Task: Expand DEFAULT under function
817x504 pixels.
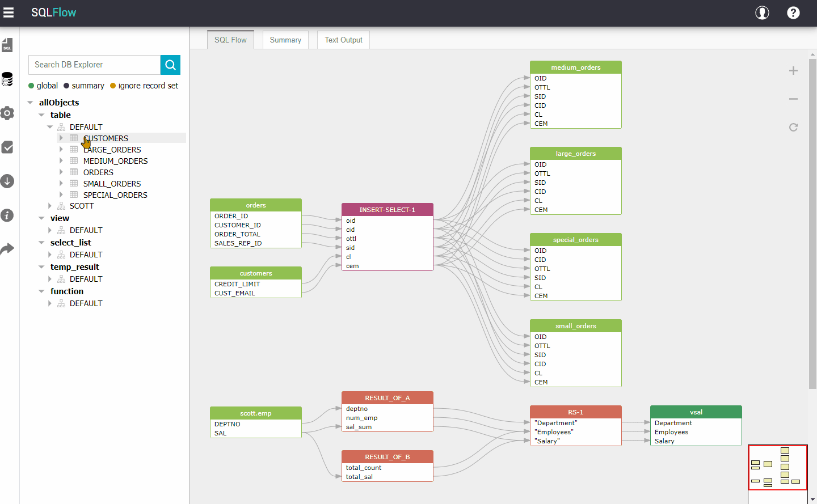Action: coord(50,303)
